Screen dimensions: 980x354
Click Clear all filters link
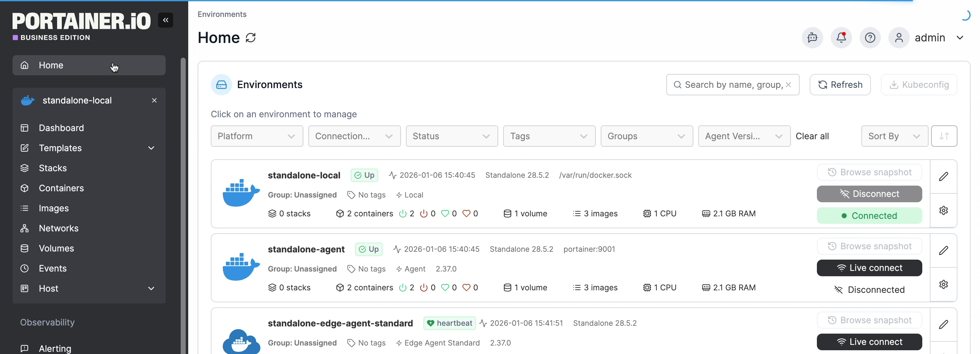pyautogui.click(x=812, y=136)
